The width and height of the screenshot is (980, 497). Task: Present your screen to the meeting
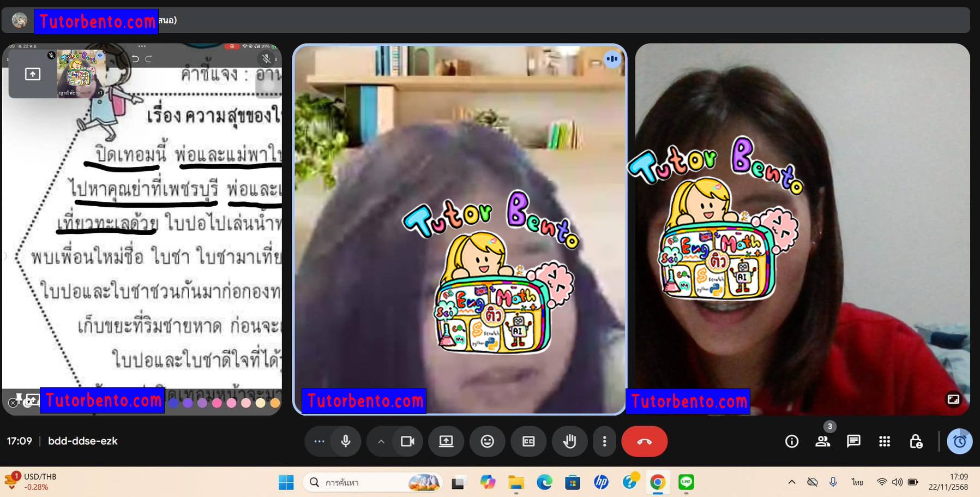point(447,441)
